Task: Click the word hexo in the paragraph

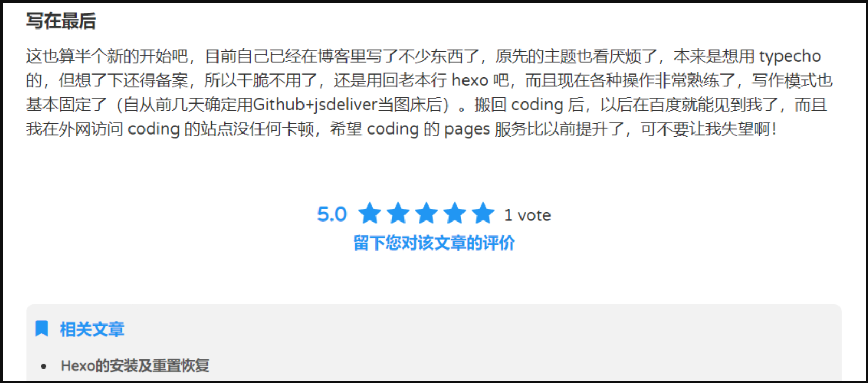Action: point(470,80)
